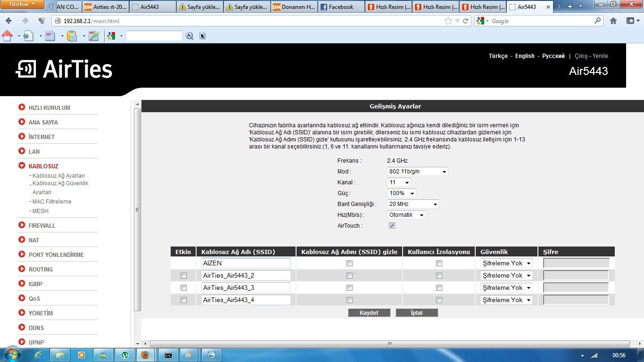Open security dropdown for AirTies_Air5443_4
This screenshot has width=644, height=362.
(x=506, y=300)
